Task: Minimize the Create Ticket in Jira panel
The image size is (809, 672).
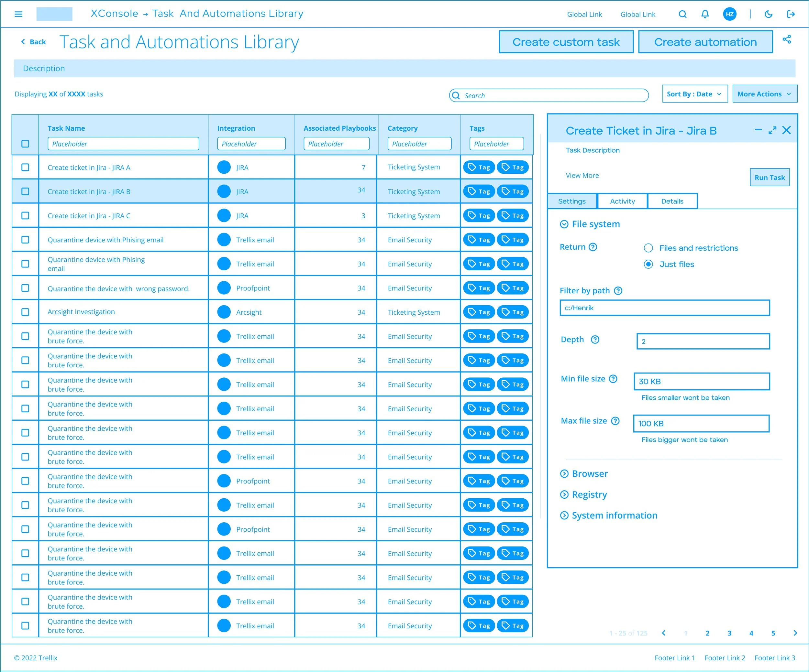Action: coord(758,130)
